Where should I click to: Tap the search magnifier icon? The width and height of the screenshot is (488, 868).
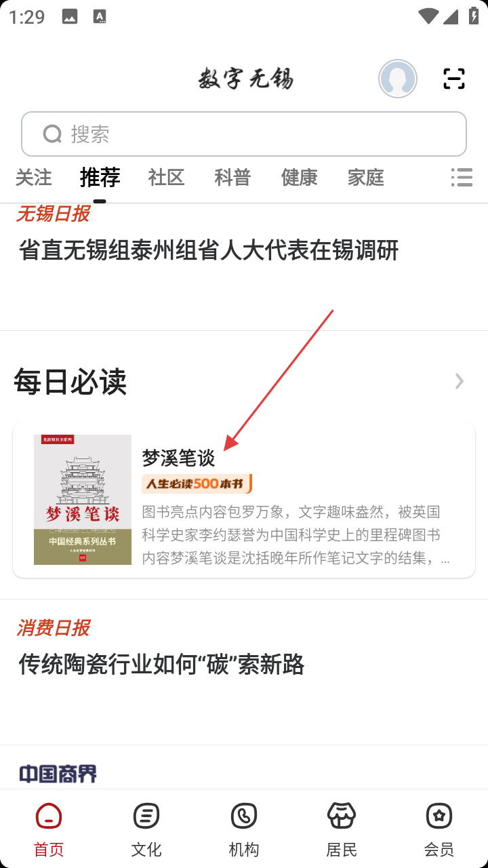[x=53, y=134]
